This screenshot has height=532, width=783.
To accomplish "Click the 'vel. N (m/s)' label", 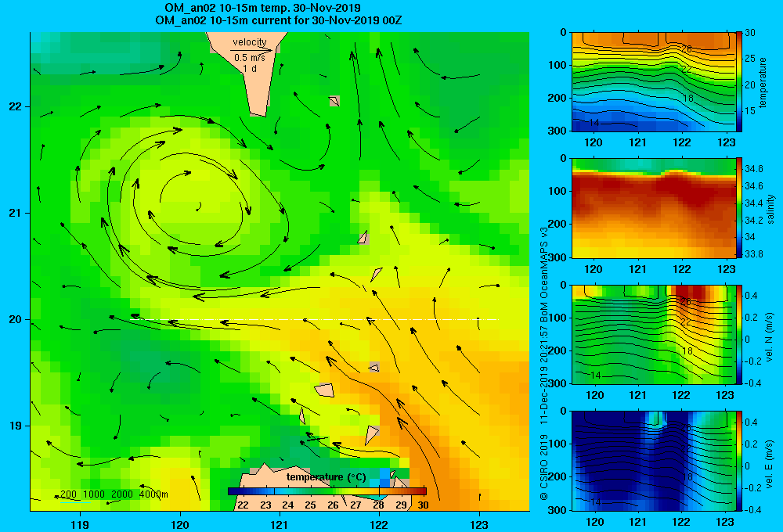I will coord(770,337).
